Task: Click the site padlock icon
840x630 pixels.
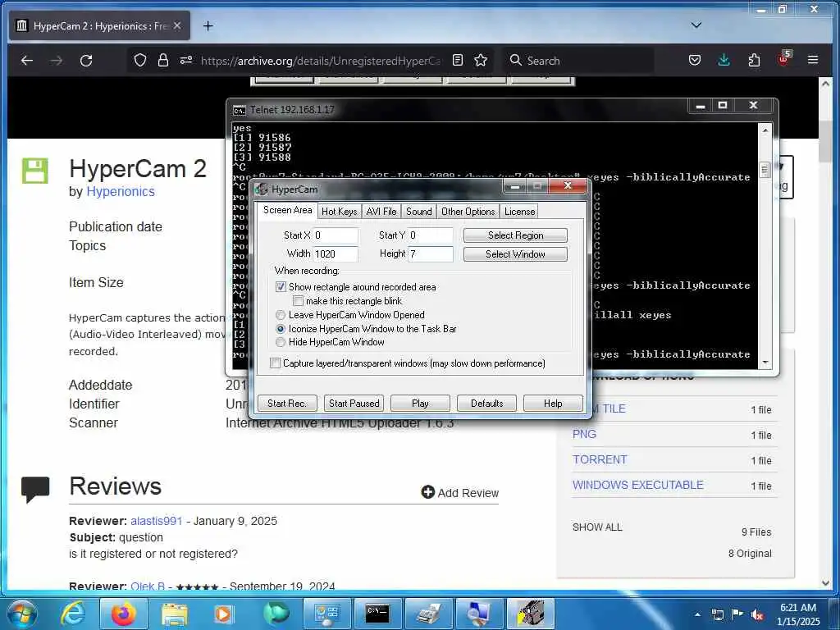Action: point(163,60)
